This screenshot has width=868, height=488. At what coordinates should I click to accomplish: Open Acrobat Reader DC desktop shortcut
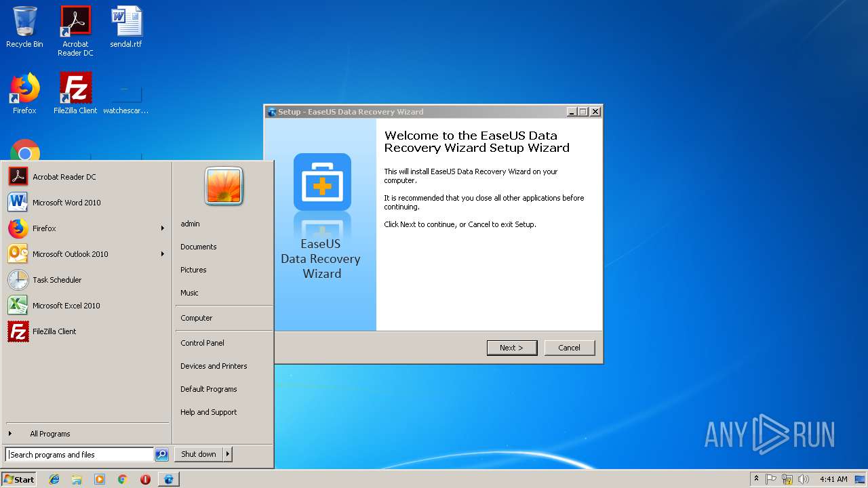[x=75, y=31]
